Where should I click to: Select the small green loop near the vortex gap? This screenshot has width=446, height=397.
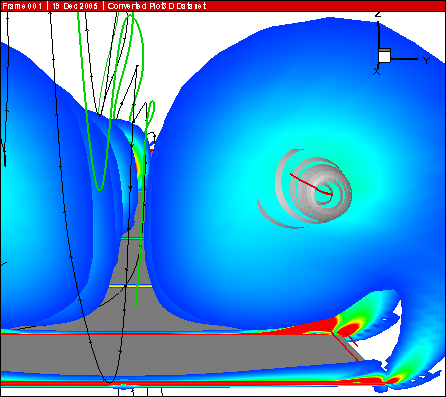point(151,112)
